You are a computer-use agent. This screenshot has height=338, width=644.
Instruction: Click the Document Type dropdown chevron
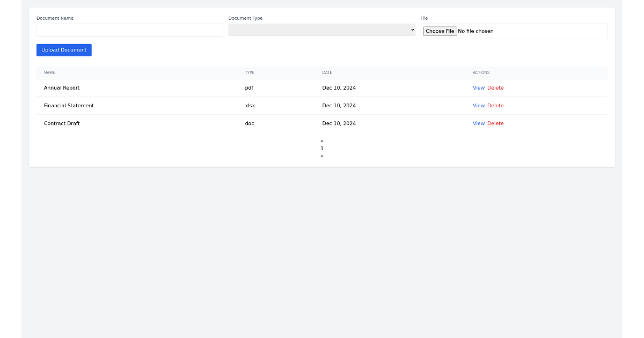click(x=412, y=30)
